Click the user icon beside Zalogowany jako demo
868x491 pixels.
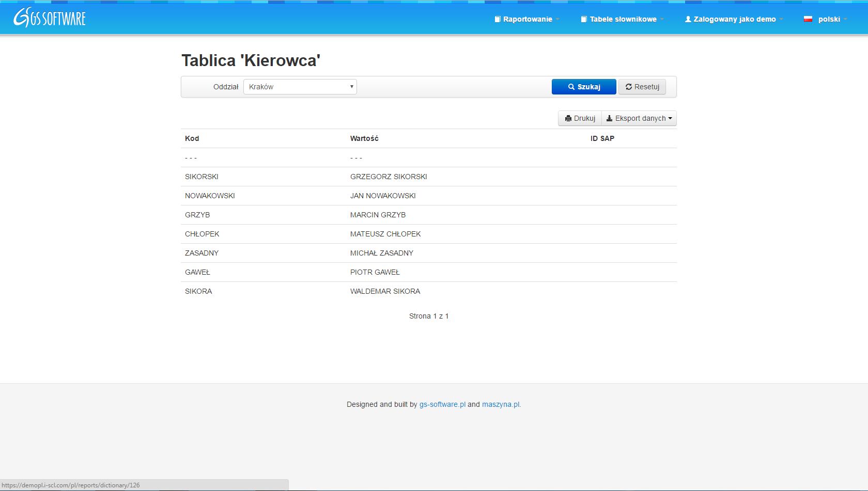tap(688, 19)
